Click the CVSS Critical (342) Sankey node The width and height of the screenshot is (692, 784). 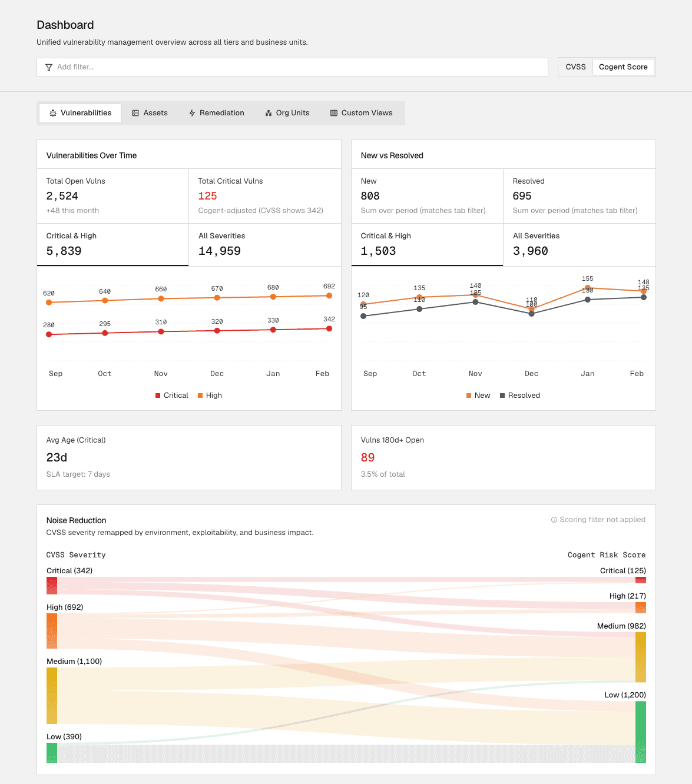click(52, 586)
